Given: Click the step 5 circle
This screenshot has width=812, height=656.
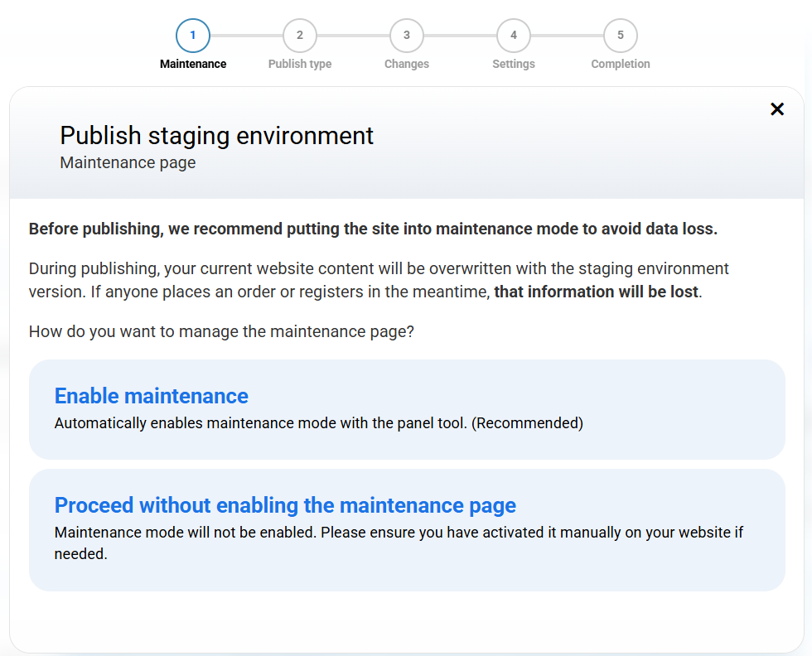Looking at the screenshot, I should click(x=621, y=36).
